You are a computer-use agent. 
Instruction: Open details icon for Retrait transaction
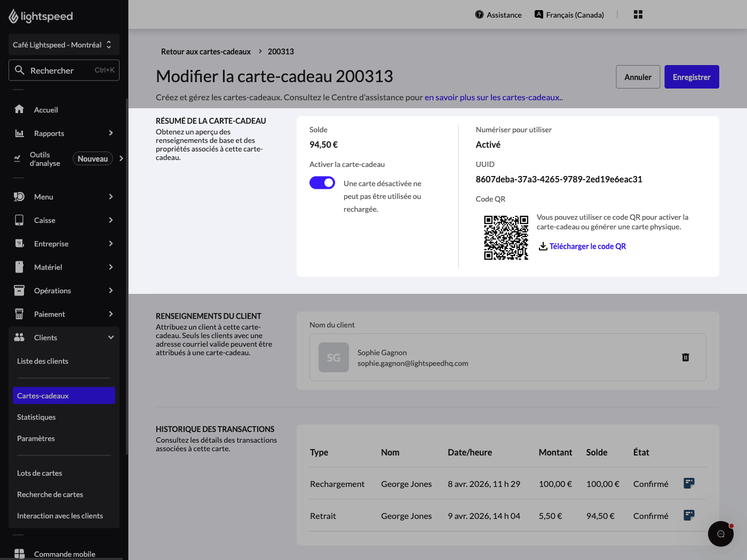689,515
